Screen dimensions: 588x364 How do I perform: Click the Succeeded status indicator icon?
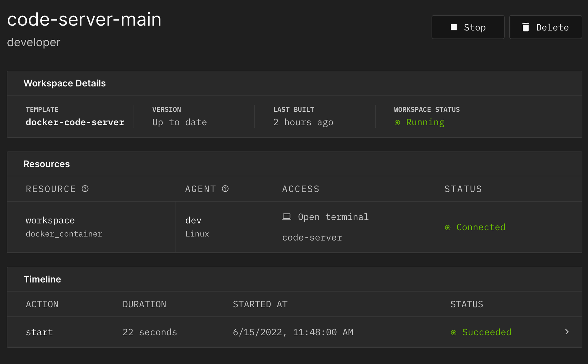pos(454,332)
